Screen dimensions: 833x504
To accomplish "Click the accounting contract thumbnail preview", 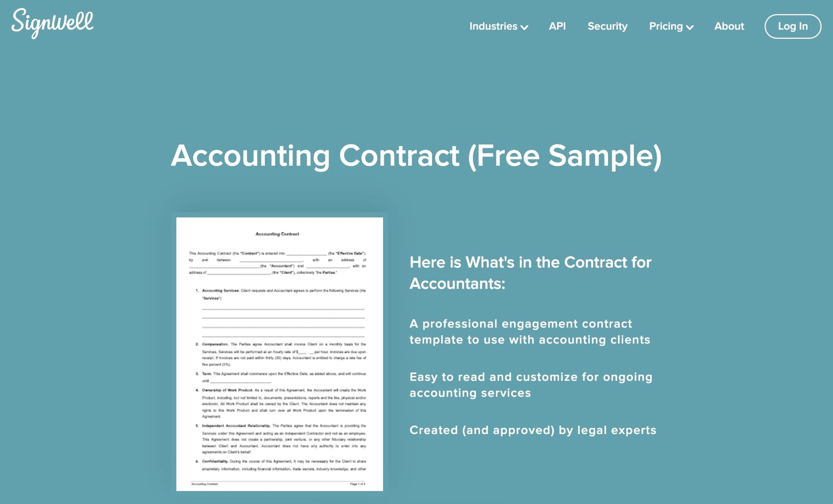I will click(x=279, y=352).
